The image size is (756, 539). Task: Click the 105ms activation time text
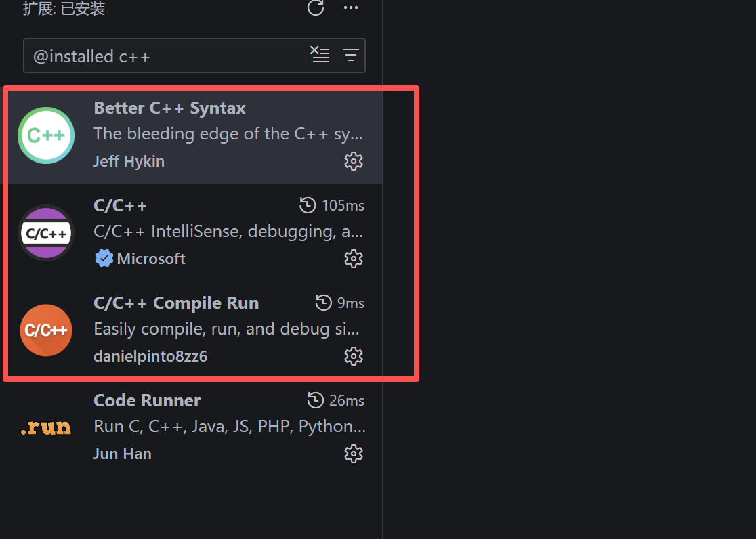pyautogui.click(x=343, y=205)
